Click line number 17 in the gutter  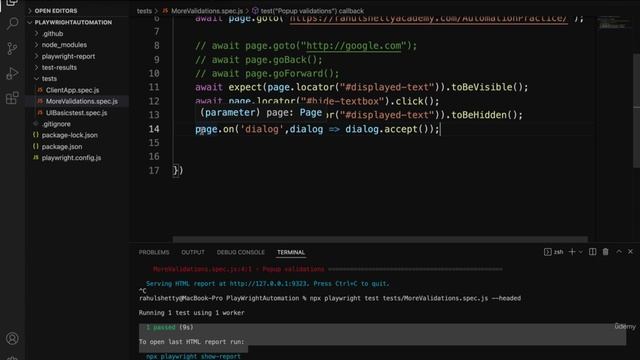pyautogui.click(x=154, y=171)
